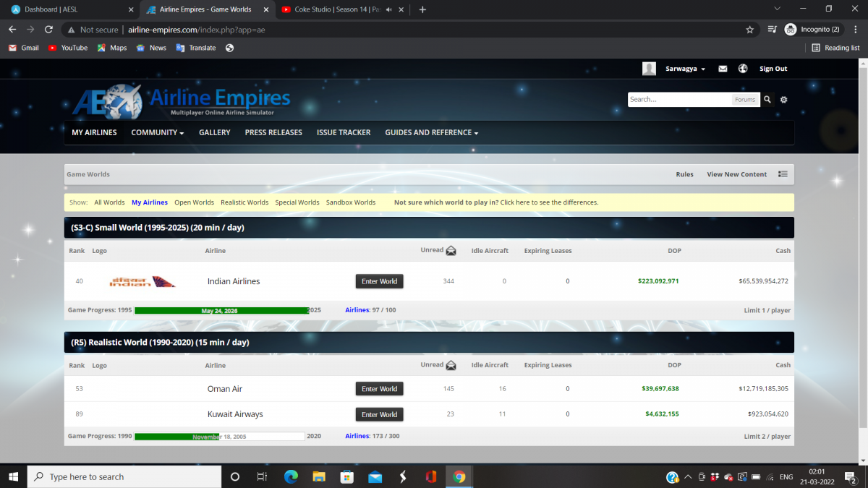Click the browser address bar
Image resolution: width=868 pixels, height=488 pixels.
(x=412, y=30)
